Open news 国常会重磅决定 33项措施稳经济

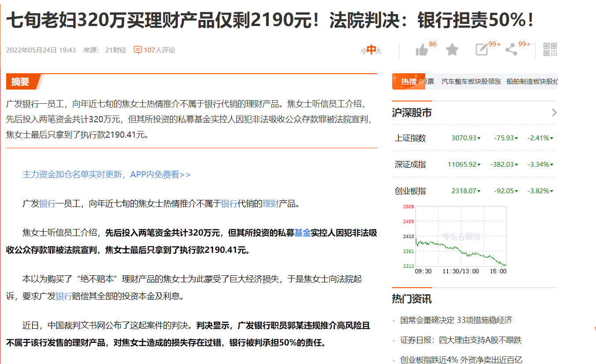pyautogui.click(x=456, y=320)
